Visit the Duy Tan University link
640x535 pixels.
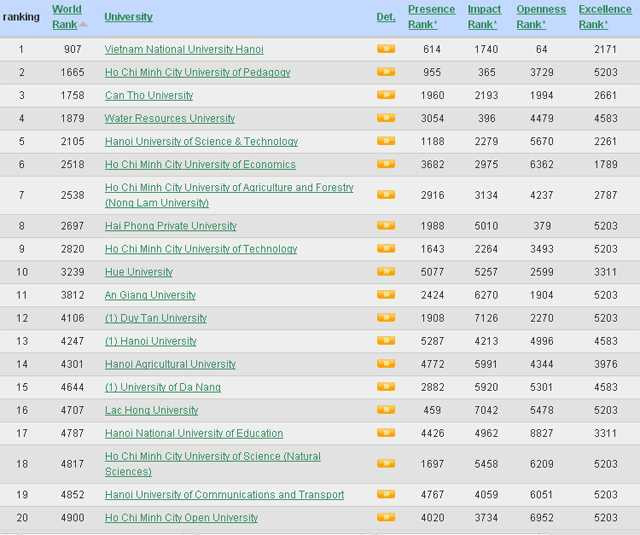pos(155,318)
